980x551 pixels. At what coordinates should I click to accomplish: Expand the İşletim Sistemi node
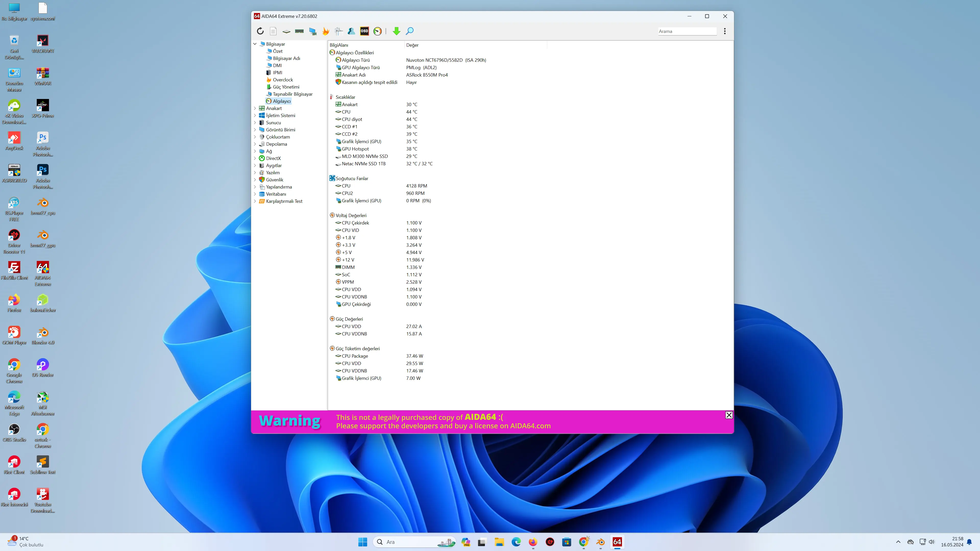(255, 116)
